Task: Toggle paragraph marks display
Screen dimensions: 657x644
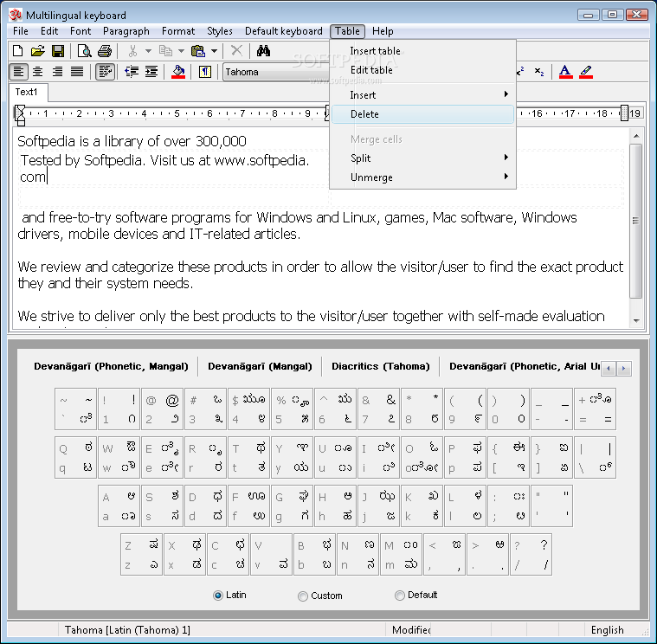Action: point(204,72)
